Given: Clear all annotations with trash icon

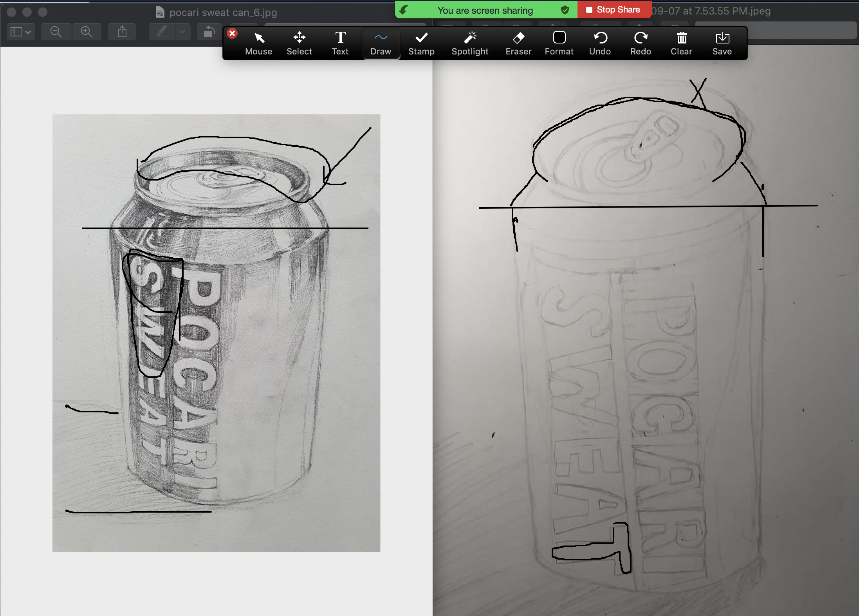Looking at the screenshot, I should [x=681, y=44].
